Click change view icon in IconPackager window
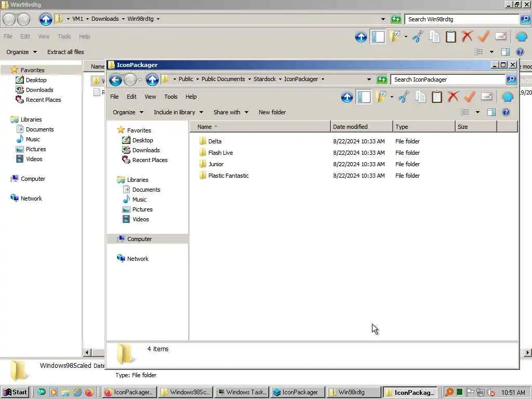This screenshot has width=532, height=399. (x=465, y=112)
